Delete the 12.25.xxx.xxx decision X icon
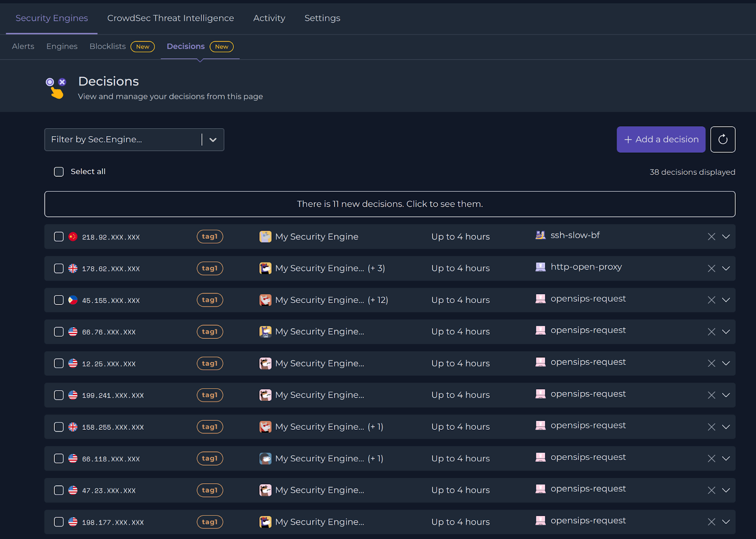Viewport: 756px width, 539px height. click(x=711, y=364)
